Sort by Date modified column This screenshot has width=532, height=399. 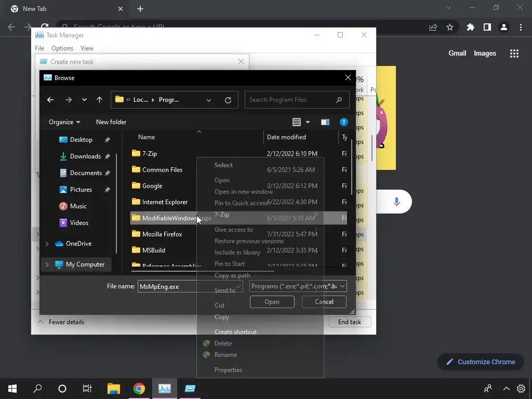[286, 137]
